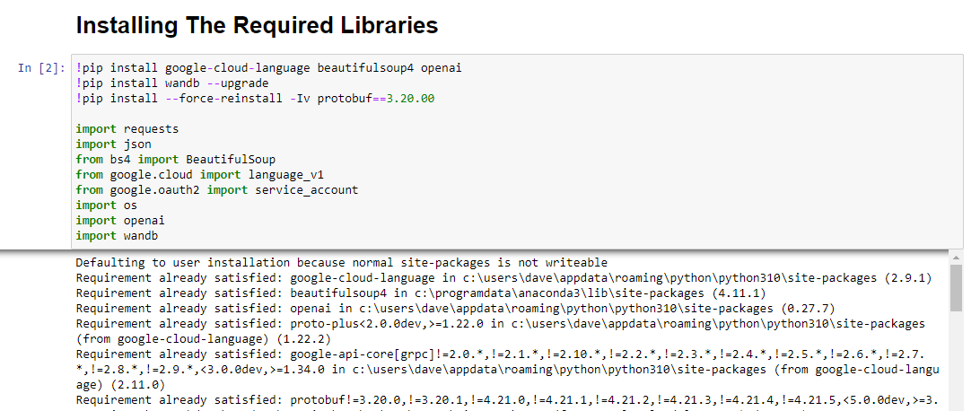
Task: Select the In [2] cell prompt
Action: coord(41,68)
